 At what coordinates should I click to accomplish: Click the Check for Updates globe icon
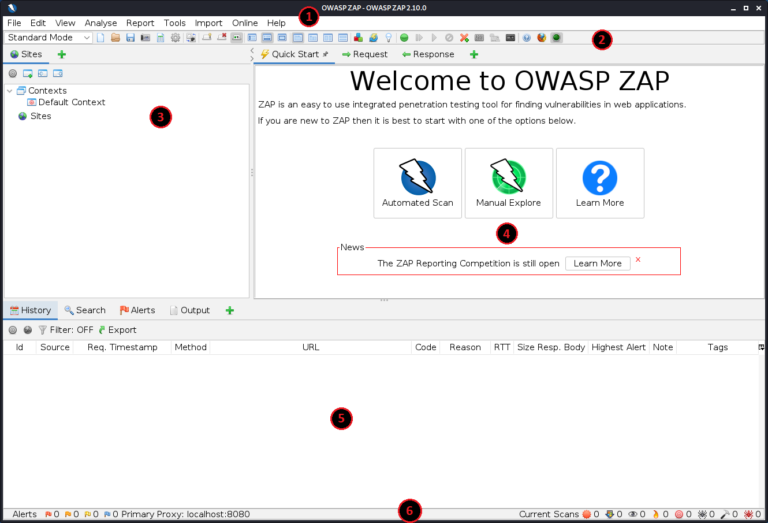point(374,38)
